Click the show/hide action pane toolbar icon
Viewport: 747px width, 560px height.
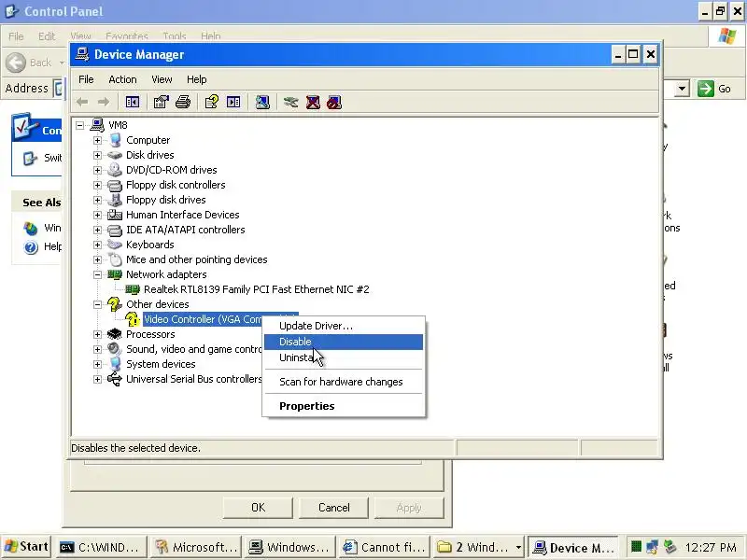pos(233,102)
